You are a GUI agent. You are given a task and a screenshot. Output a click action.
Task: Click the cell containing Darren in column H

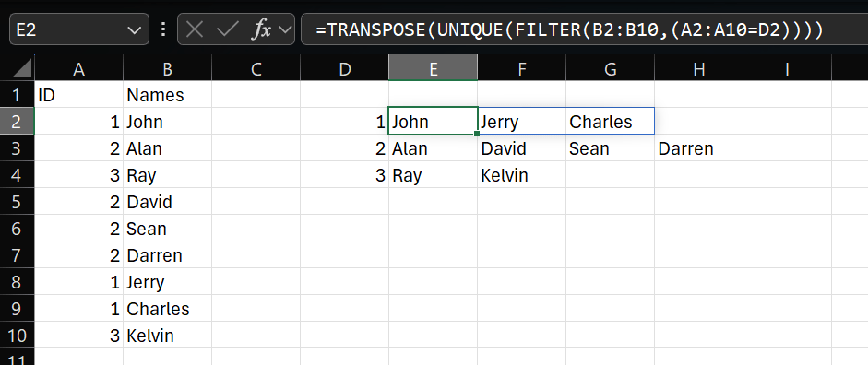point(698,148)
